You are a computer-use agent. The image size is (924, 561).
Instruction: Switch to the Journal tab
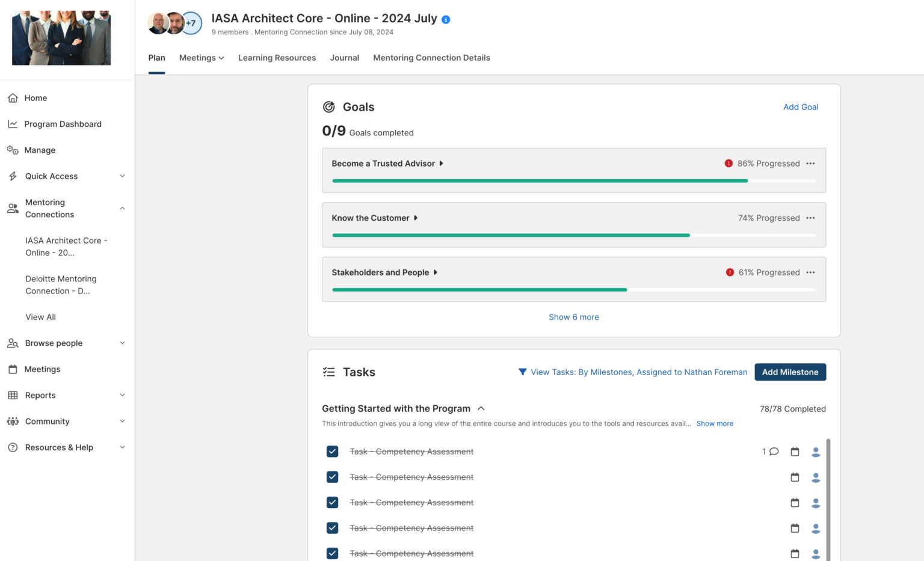[344, 57]
